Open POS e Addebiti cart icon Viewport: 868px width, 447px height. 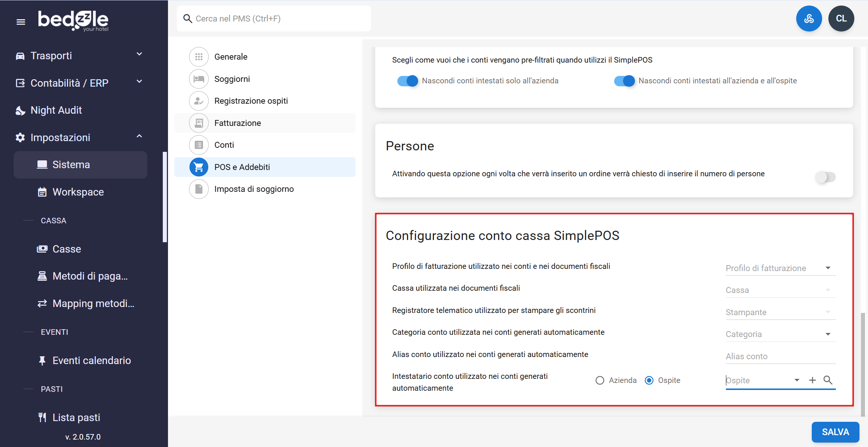(x=199, y=167)
